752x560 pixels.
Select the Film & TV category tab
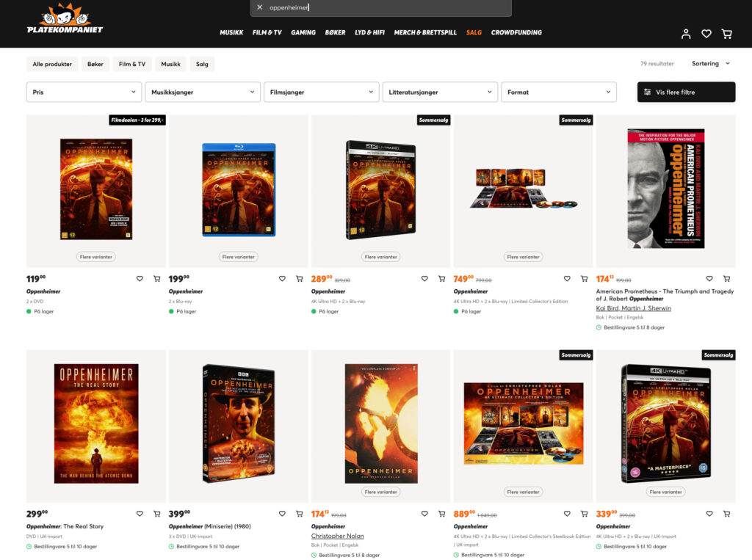click(132, 64)
